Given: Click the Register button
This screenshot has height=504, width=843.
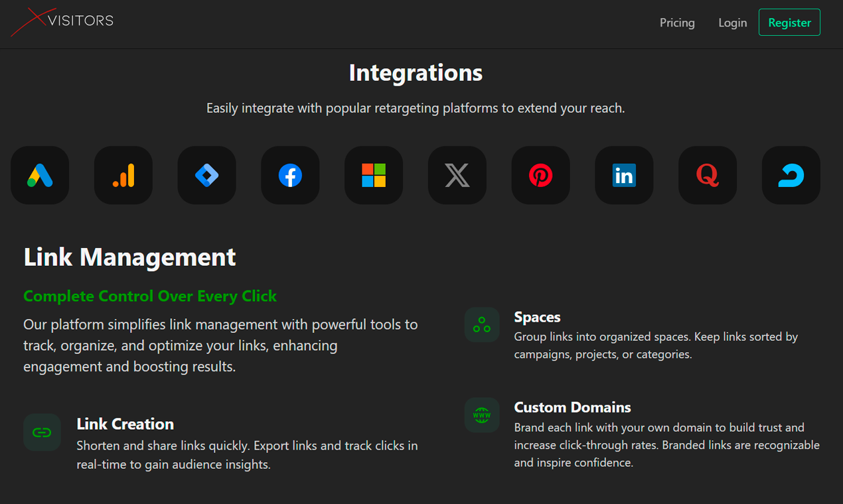Looking at the screenshot, I should tap(789, 23).
